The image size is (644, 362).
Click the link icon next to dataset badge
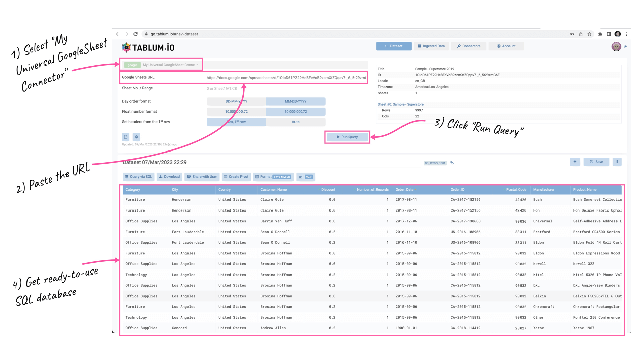click(452, 163)
